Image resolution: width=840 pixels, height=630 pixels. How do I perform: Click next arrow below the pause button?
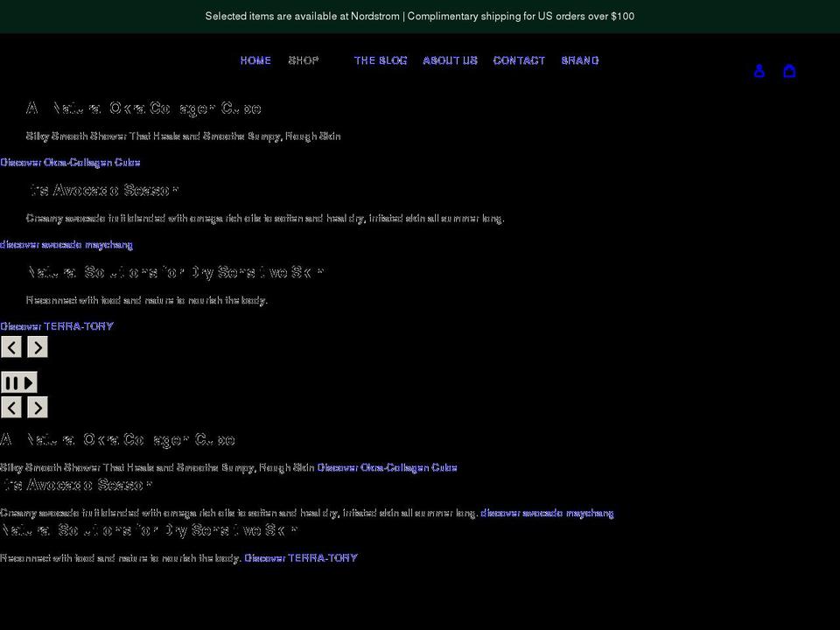pos(38,408)
